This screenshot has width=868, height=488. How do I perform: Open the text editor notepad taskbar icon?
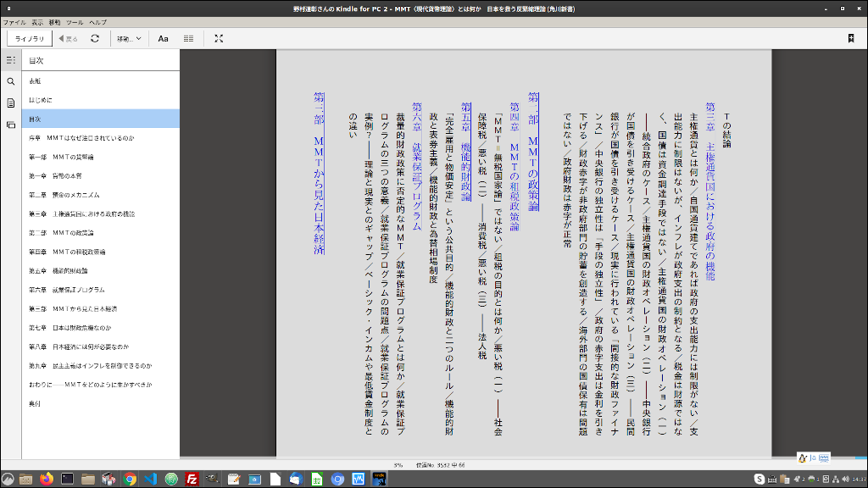click(234, 480)
